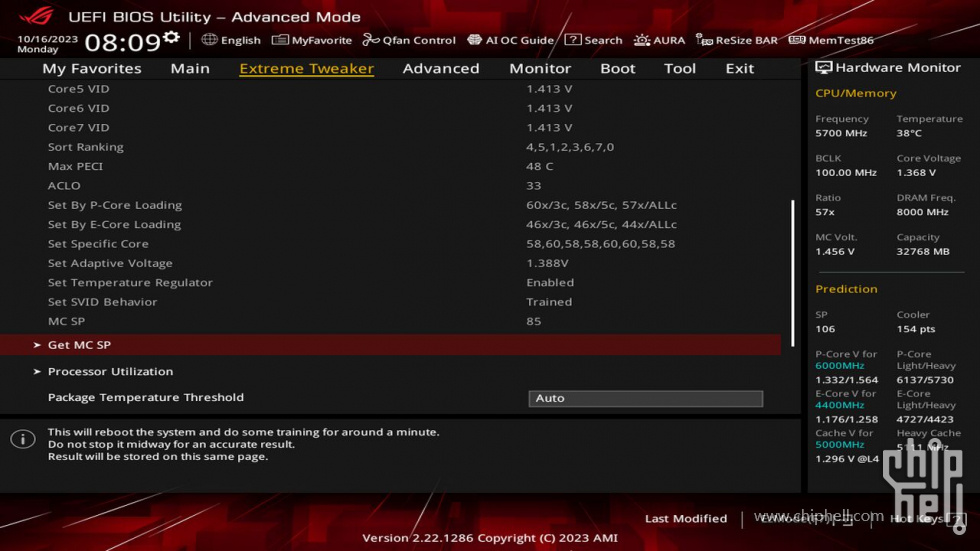Launch the MemTest86 icon
The height and width of the screenshot is (551, 980).
pyautogui.click(x=797, y=40)
